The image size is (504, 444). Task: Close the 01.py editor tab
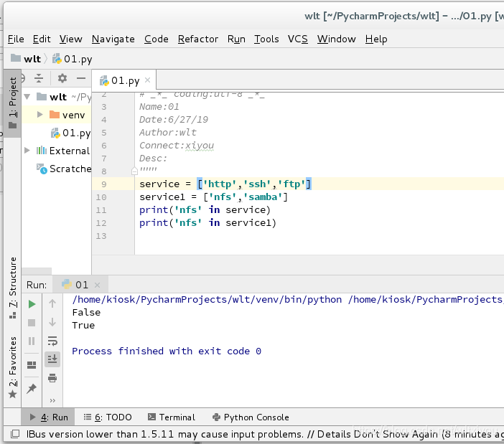147,80
